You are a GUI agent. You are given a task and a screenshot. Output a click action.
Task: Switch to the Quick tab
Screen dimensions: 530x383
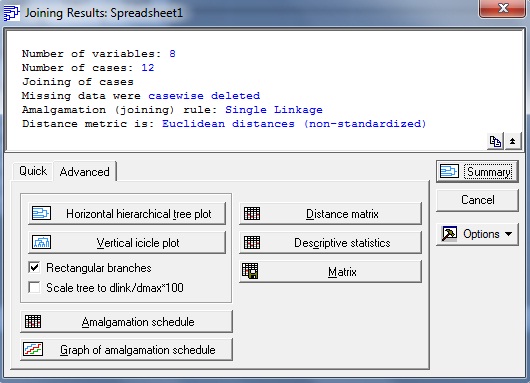point(33,171)
